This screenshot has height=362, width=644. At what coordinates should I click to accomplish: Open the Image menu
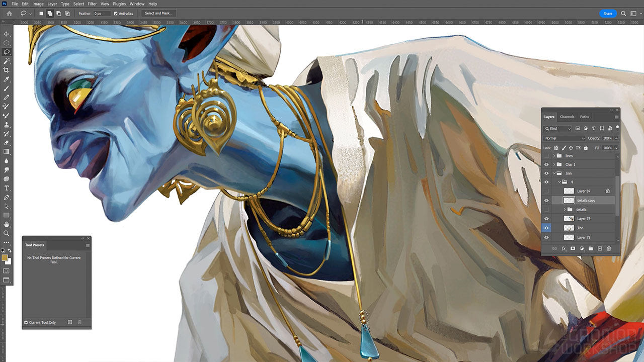38,4
